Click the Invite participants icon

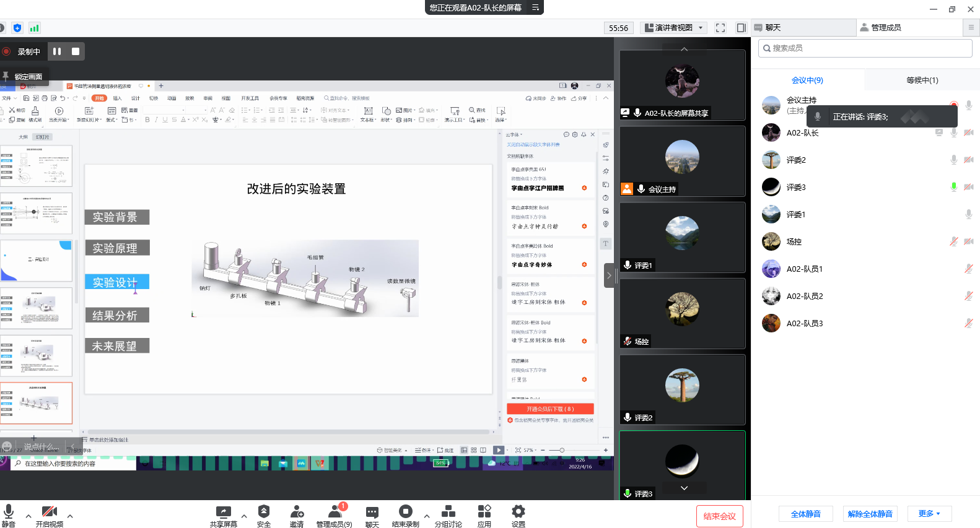click(x=297, y=512)
